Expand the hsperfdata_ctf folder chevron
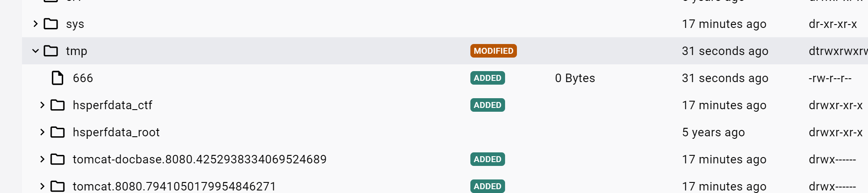The image size is (868, 193). (x=42, y=105)
